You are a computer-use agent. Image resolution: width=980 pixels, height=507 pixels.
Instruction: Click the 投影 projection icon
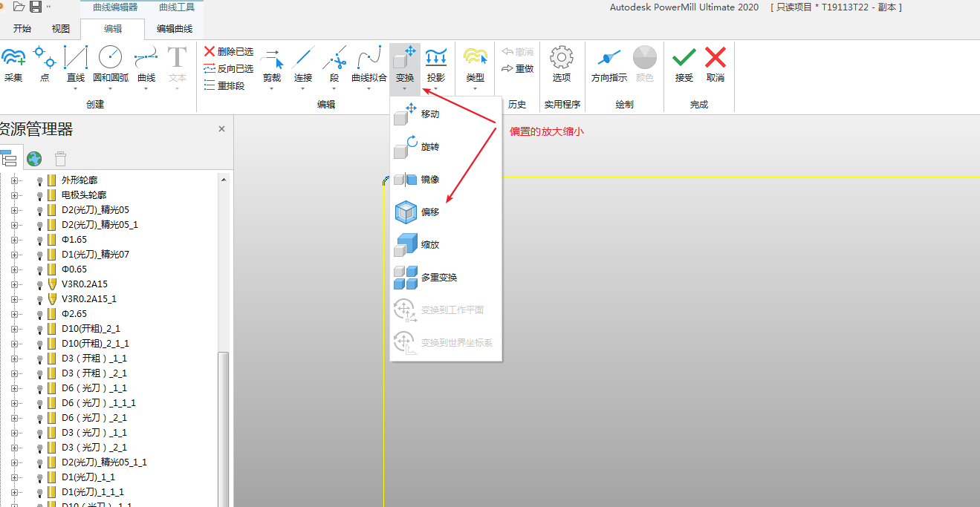pyautogui.click(x=436, y=58)
